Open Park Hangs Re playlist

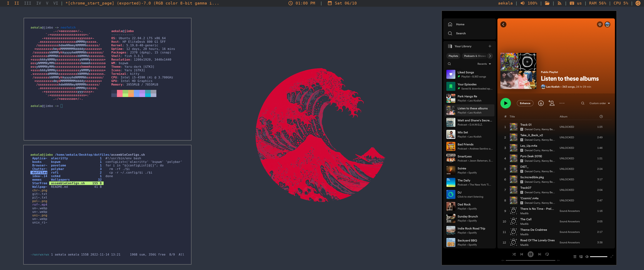[469, 98]
